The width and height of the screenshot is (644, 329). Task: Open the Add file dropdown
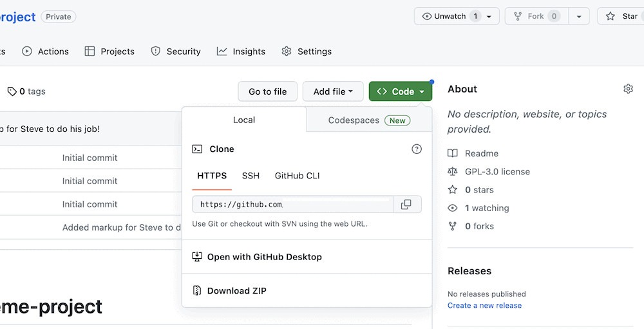tap(333, 91)
